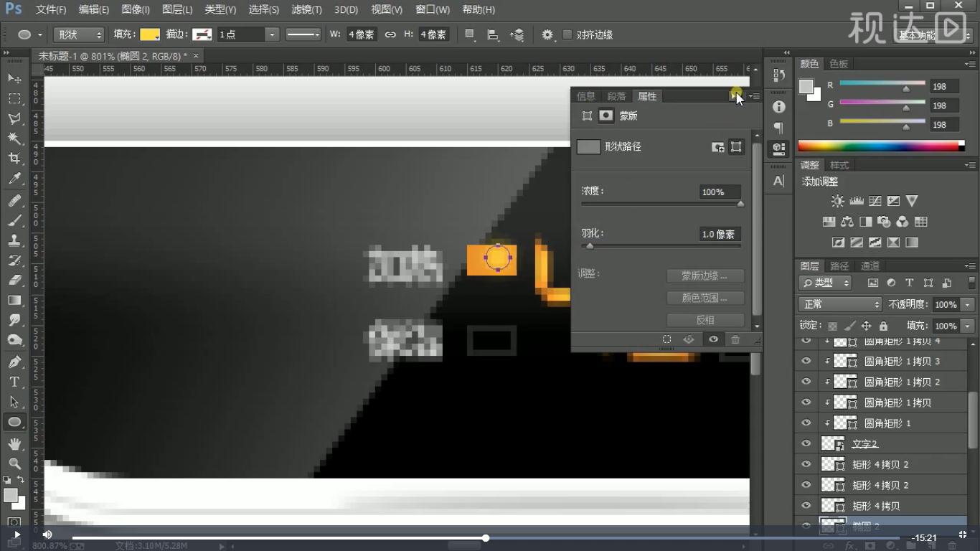
Task: Open the layer filter 类型 dropdown
Action: 825,283
